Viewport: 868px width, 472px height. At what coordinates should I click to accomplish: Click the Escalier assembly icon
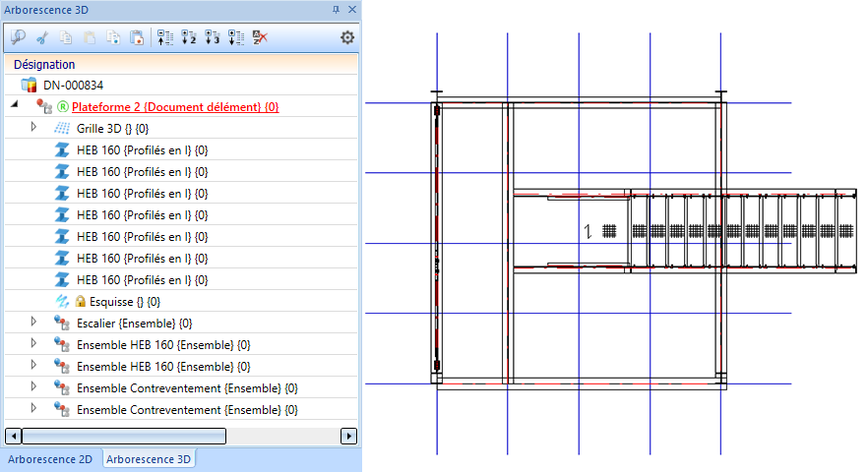pyautogui.click(x=62, y=324)
